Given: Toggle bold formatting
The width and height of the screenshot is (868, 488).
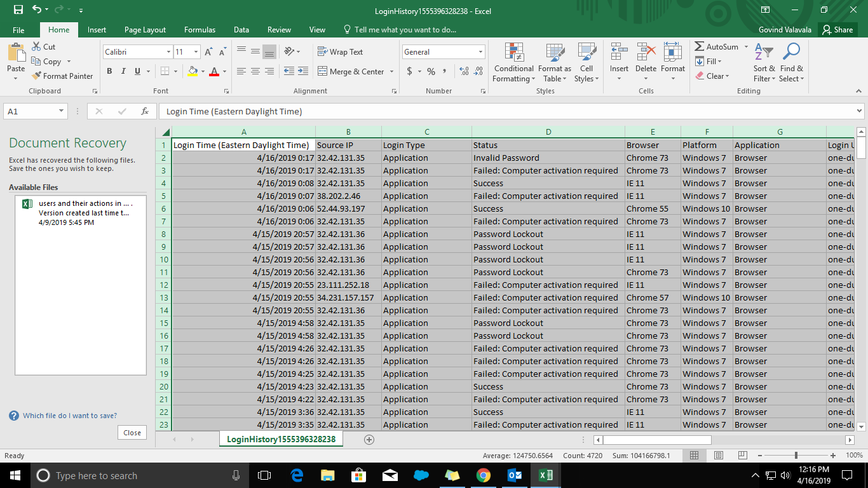Looking at the screenshot, I should (x=109, y=71).
